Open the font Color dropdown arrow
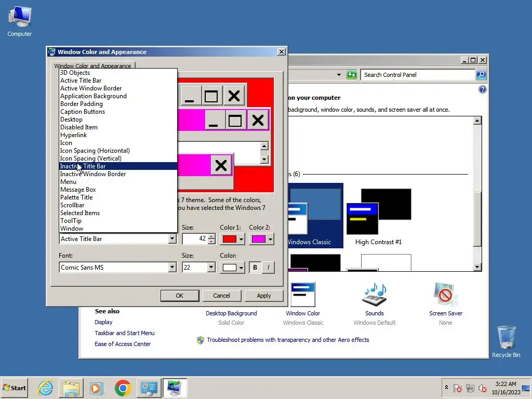The height and width of the screenshot is (399, 532). click(x=241, y=268)
